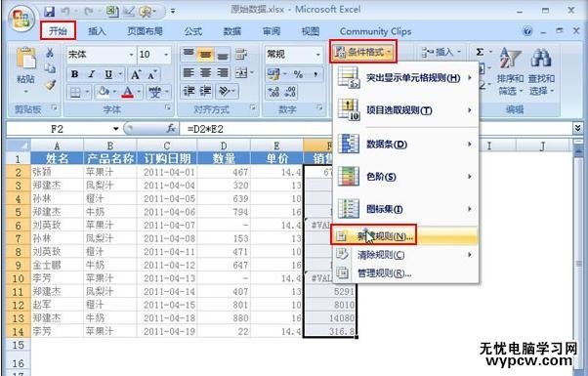
Task: Click accounting number format icon
Action: [x=273, y=74]
